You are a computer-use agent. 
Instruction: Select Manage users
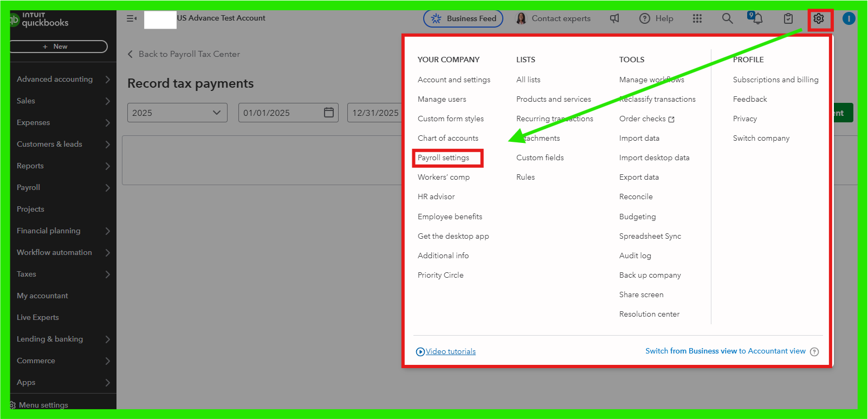pyautogui.click(x=442, y=99)
